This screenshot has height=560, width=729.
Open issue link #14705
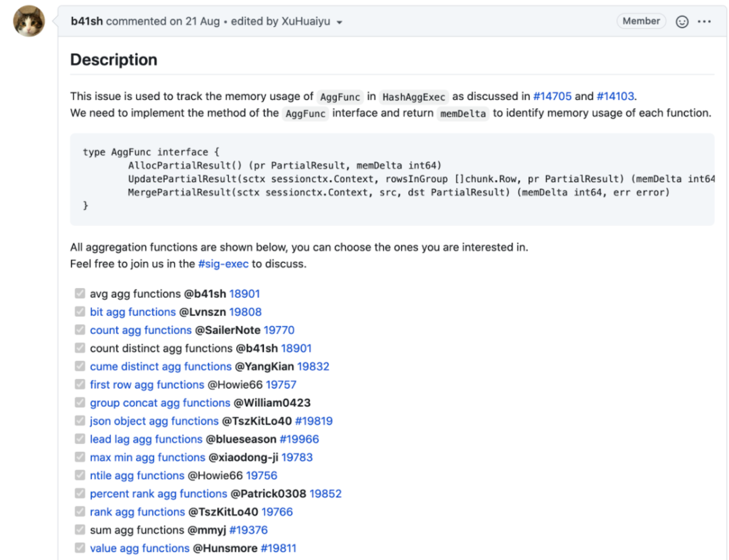tap(552, 96)
